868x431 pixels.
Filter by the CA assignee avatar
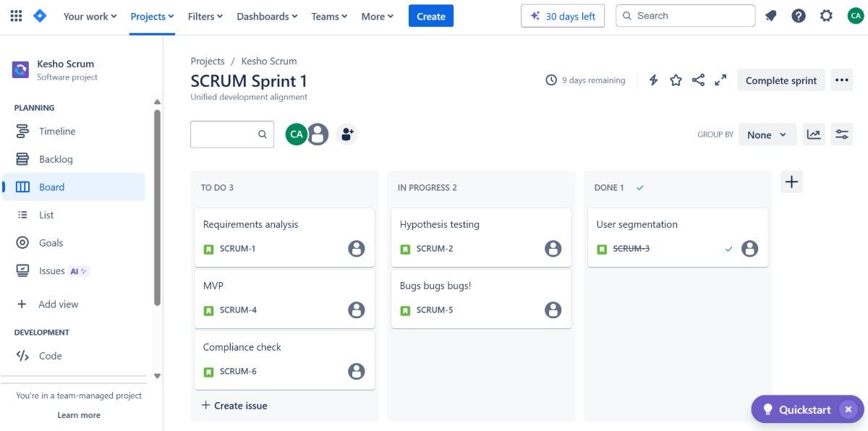pos(296,135)
